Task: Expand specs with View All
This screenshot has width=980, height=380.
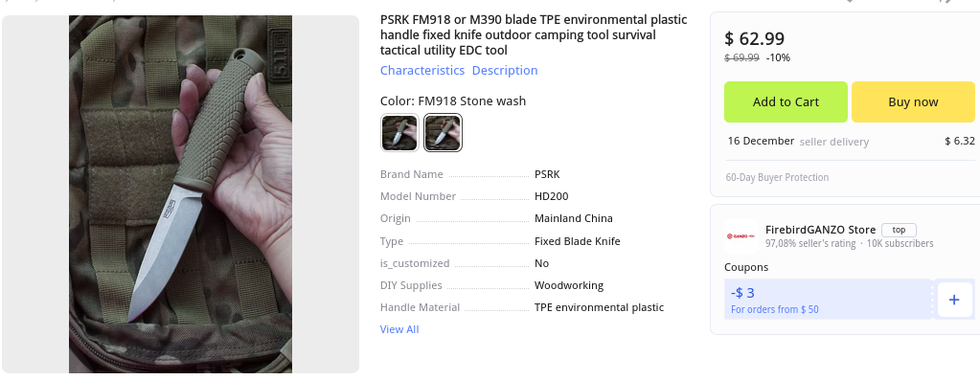Action: coord(399,329)
